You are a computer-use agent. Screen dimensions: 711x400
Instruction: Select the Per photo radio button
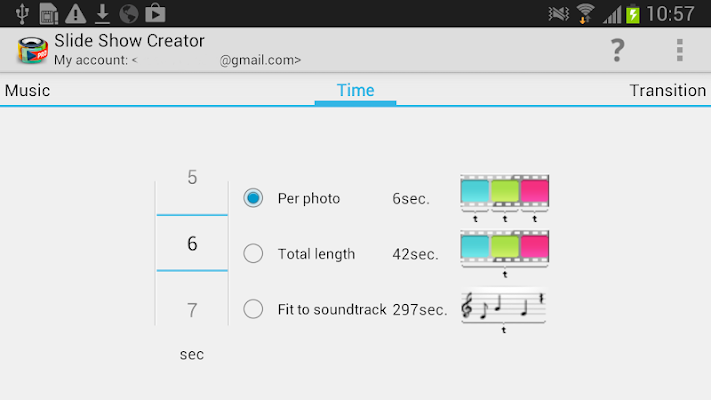253,198
